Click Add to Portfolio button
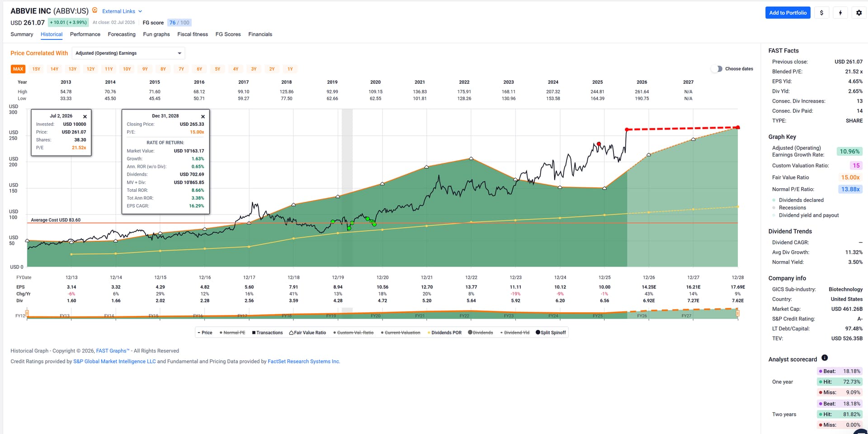 click(x=788, y=13)
